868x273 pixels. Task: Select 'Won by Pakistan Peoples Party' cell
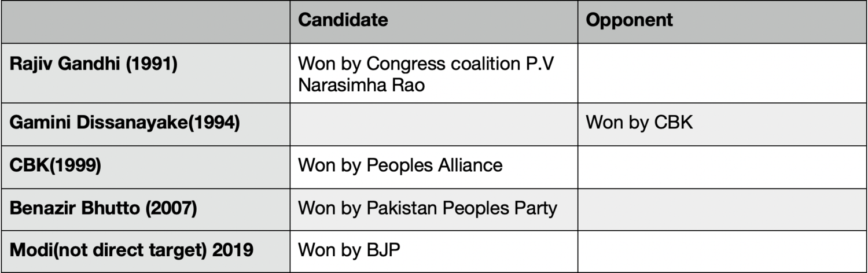[427, 208]
